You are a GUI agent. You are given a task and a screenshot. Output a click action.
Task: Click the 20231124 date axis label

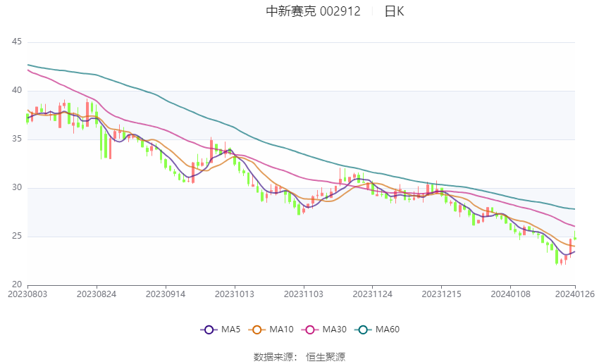(x=373, y=294)
